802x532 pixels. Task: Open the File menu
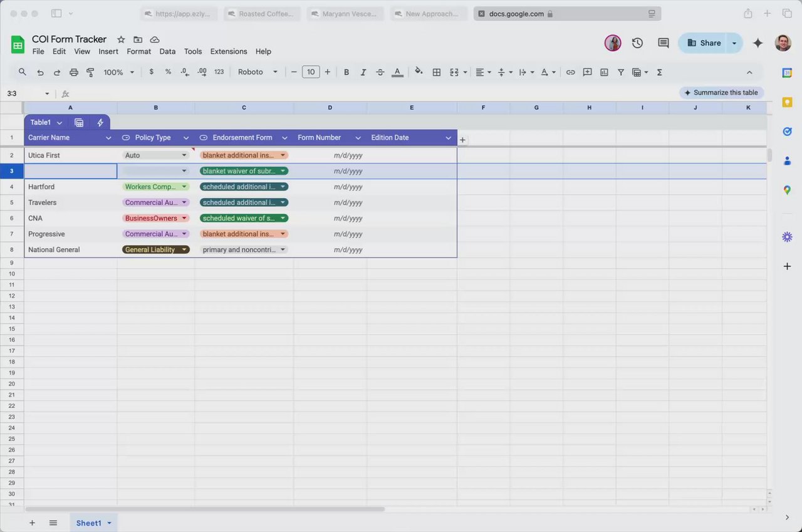(38, 51)
